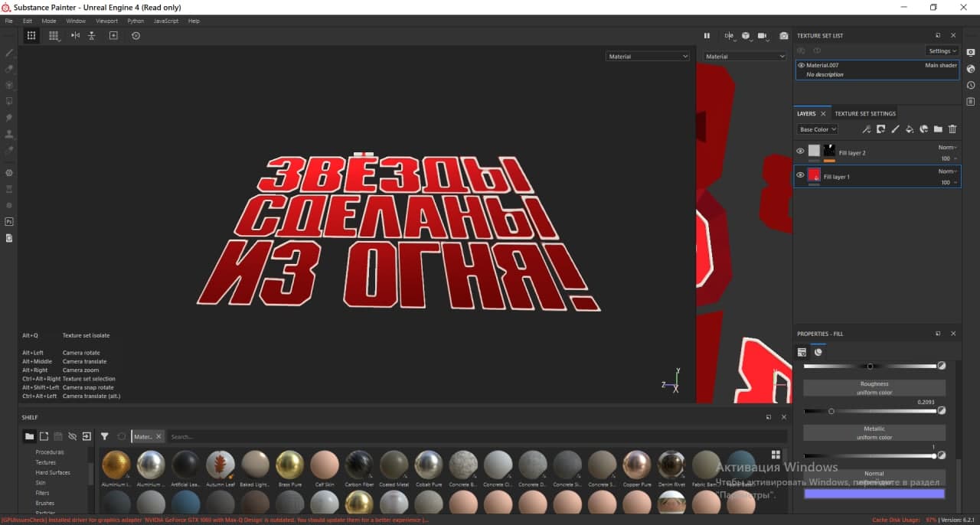
Task: Open the right viewport Material dropdown
Action: pyautogui.click(x=745, y=56)
